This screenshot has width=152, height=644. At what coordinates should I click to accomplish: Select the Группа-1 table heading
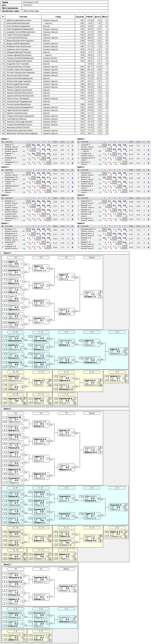(5, 139)
